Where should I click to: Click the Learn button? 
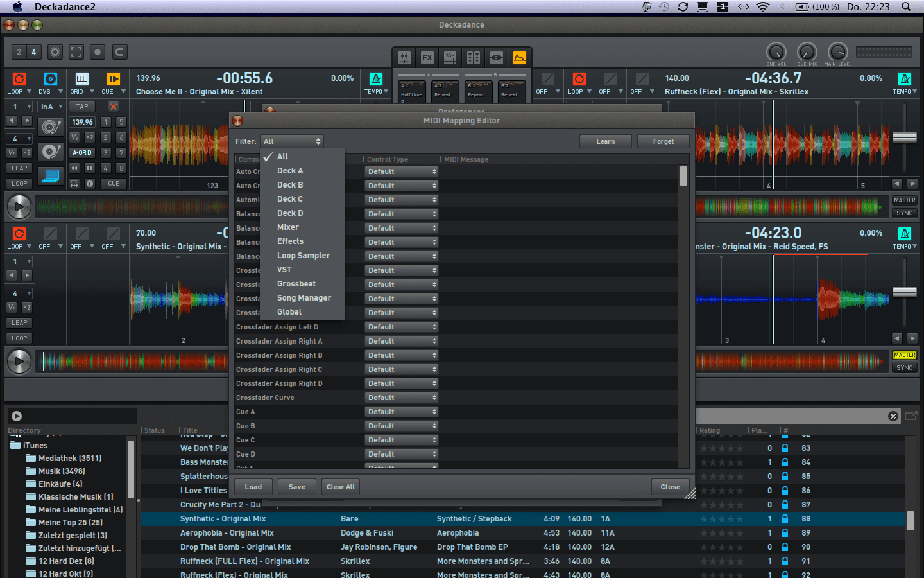[x=605, y=141]
